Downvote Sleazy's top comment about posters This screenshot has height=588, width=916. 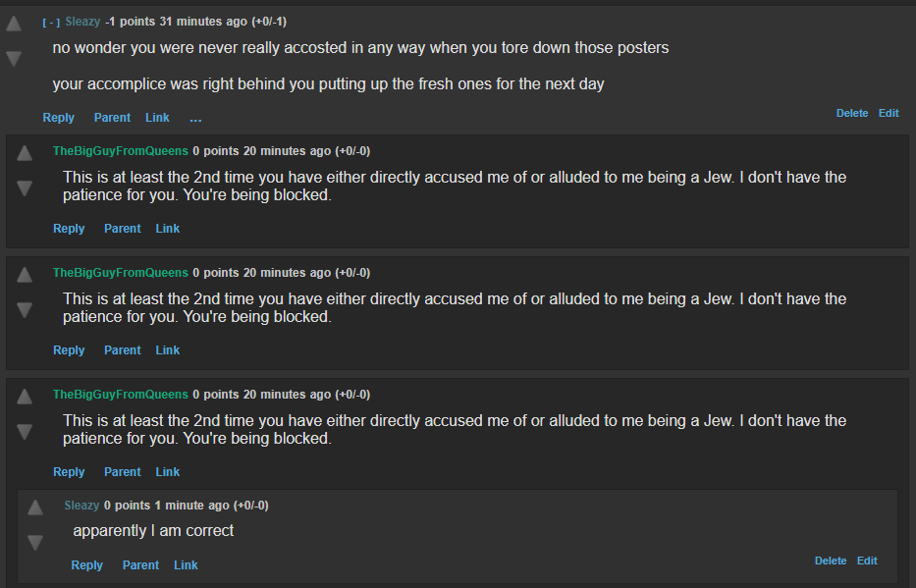(x=14, y=58)
